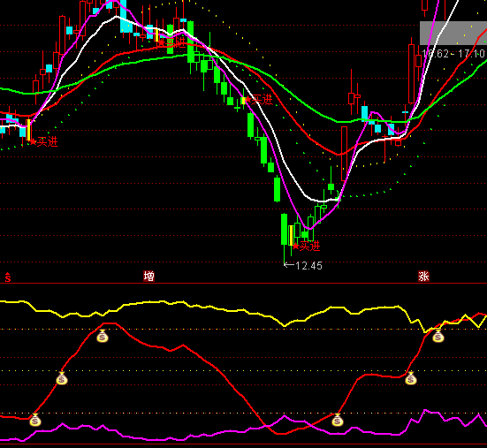The width and height of the screenshot is (487, 448).
Task: Select money bag where red line meets yellow line
Action: [x=438, y=336]
